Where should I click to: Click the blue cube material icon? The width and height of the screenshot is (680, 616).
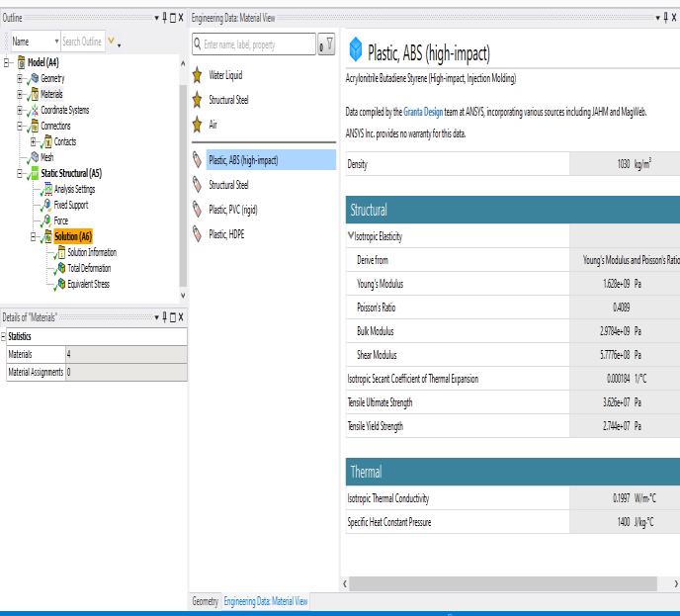coord(356,49)
